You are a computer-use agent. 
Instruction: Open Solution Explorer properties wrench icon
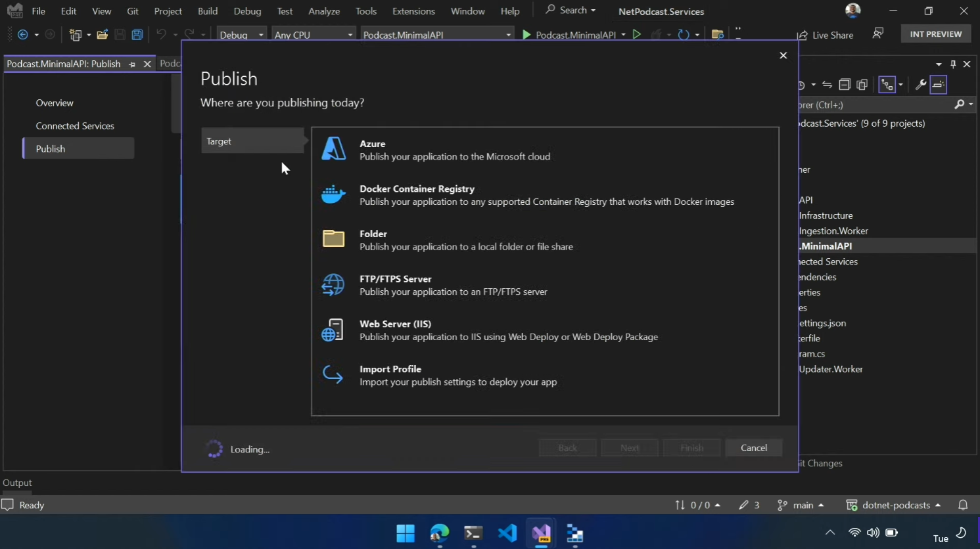pyautogui.click(x=920, y=85)
